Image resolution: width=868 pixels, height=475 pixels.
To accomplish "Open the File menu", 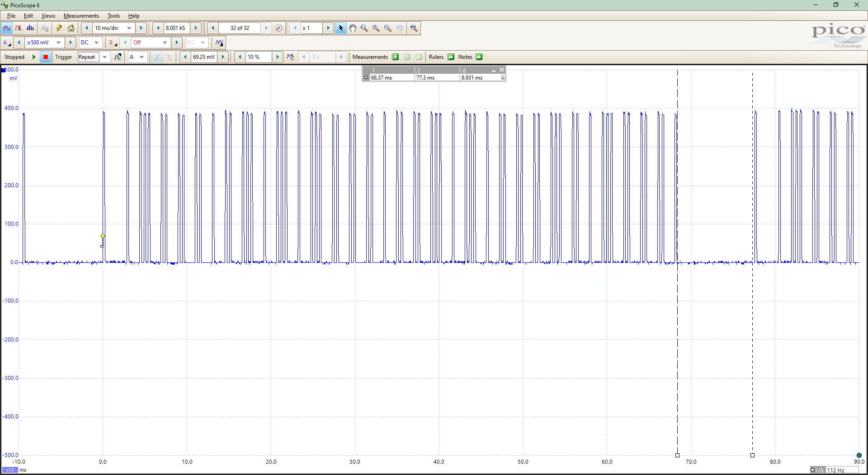I will [x=11, y=16].
